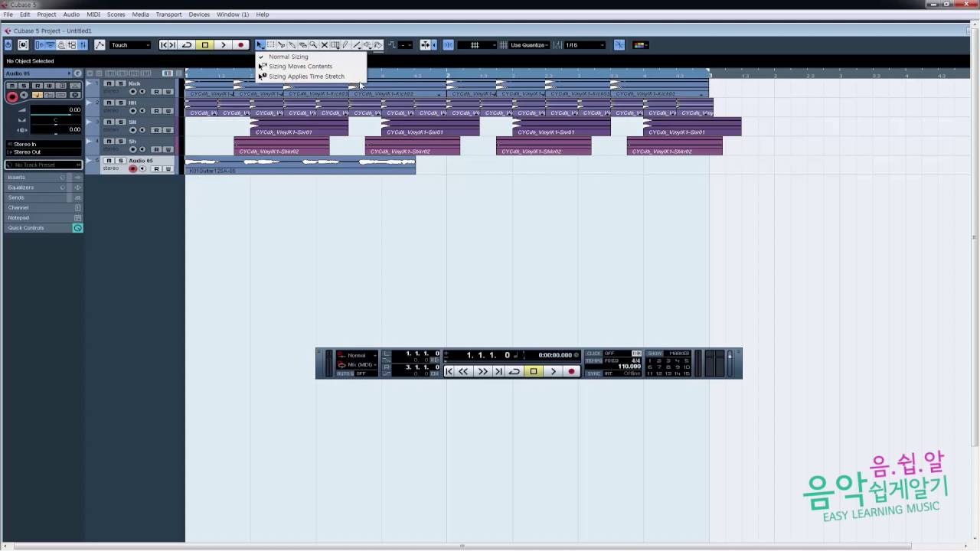The width and height of the screenshot is (980, 551).
Task: Toggle the Snap button in toolbar
Action: (x=448, y=45)
